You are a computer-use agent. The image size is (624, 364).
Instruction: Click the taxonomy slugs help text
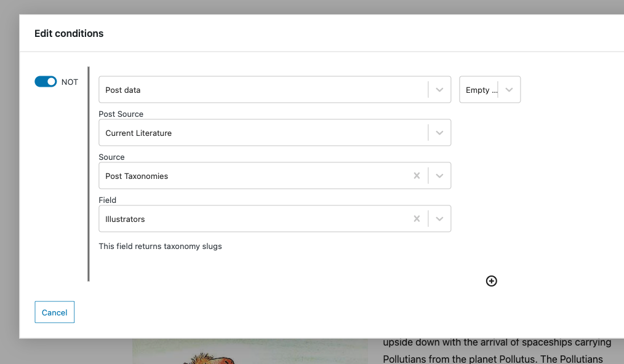pos(161,246)
